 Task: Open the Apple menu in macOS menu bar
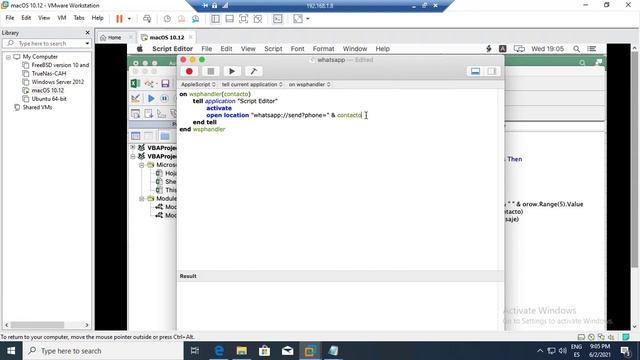tap(140, 49)
